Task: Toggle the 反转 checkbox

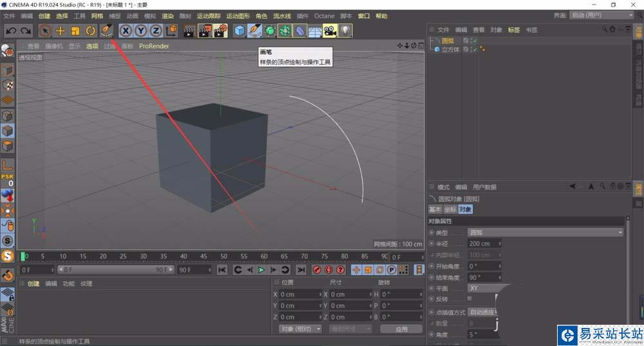Action: pos(469,299)
